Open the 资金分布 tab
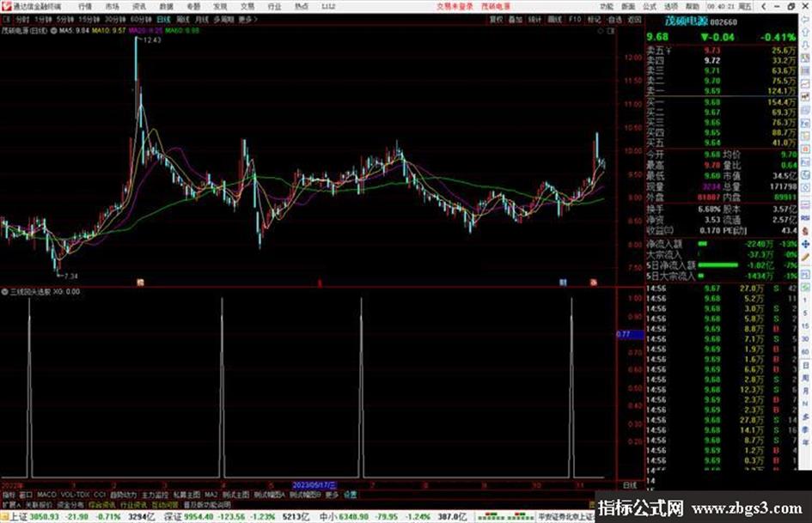 click(x=70, y=504)
